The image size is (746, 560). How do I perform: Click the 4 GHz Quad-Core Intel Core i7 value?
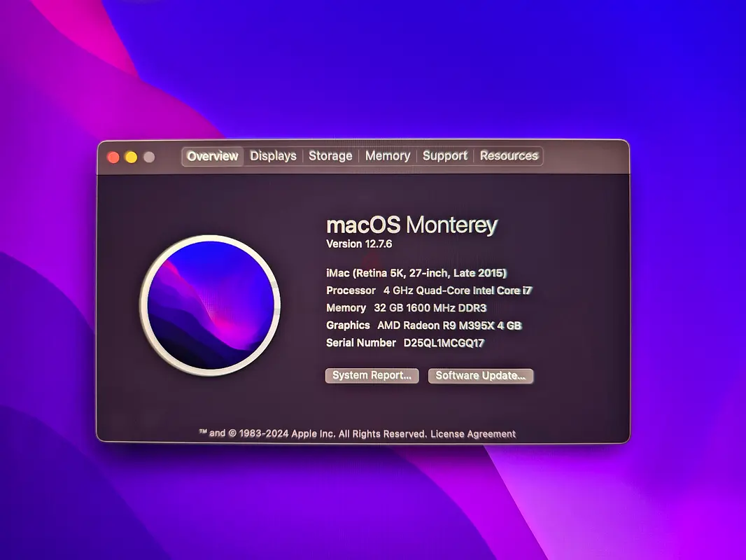(x=458, y=290)
